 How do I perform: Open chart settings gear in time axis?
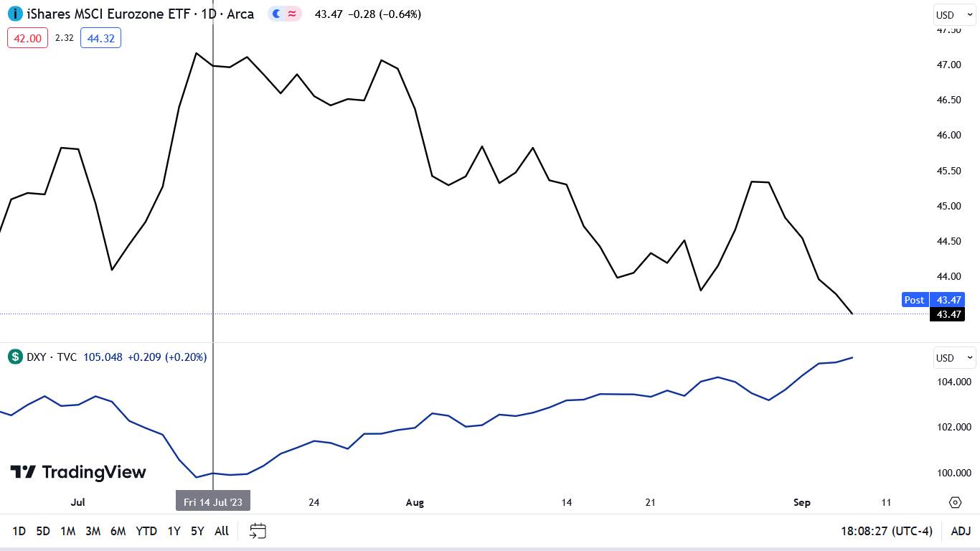click(x=955, y=502)
